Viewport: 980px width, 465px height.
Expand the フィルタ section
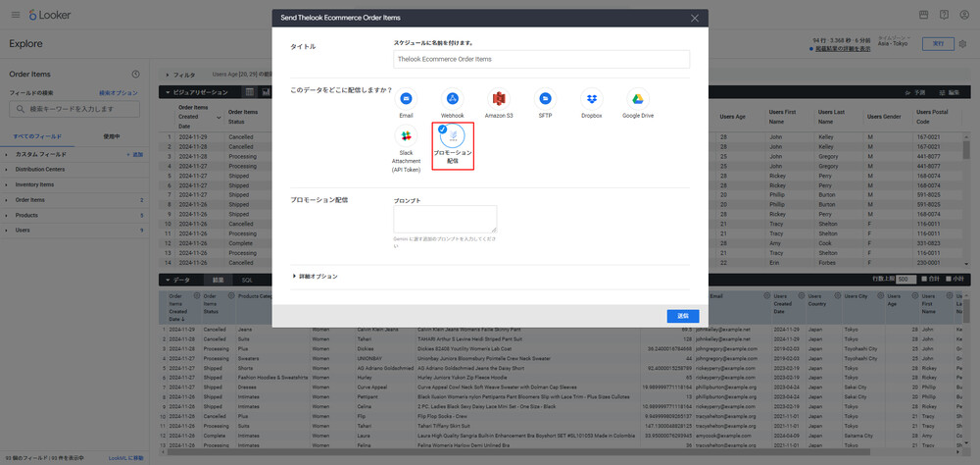tap(179, 75)
